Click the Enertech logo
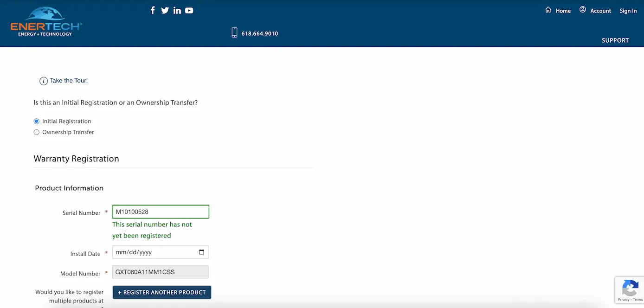The image size is (644, 308). (46, 22)
